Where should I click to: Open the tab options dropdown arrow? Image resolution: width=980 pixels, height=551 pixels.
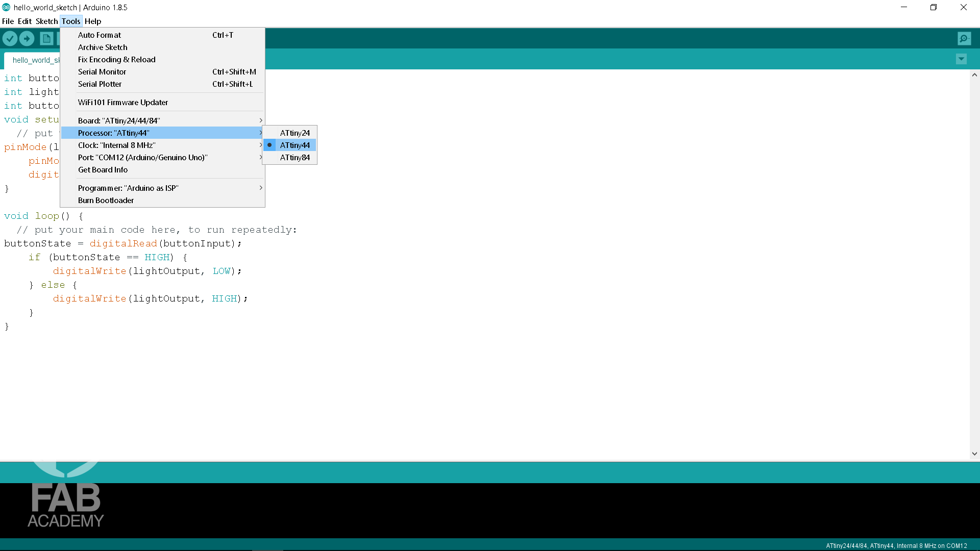pos(961,59)
